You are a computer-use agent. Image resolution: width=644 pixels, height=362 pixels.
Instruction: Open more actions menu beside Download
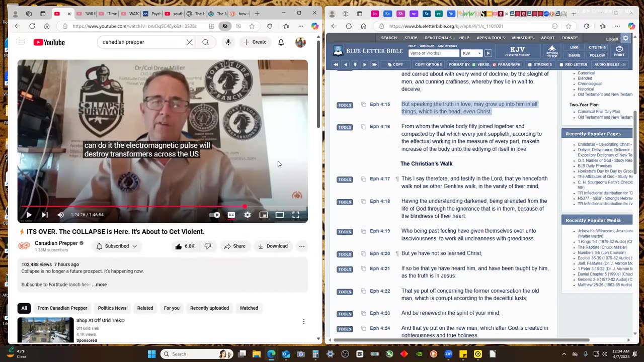(302, 246)
